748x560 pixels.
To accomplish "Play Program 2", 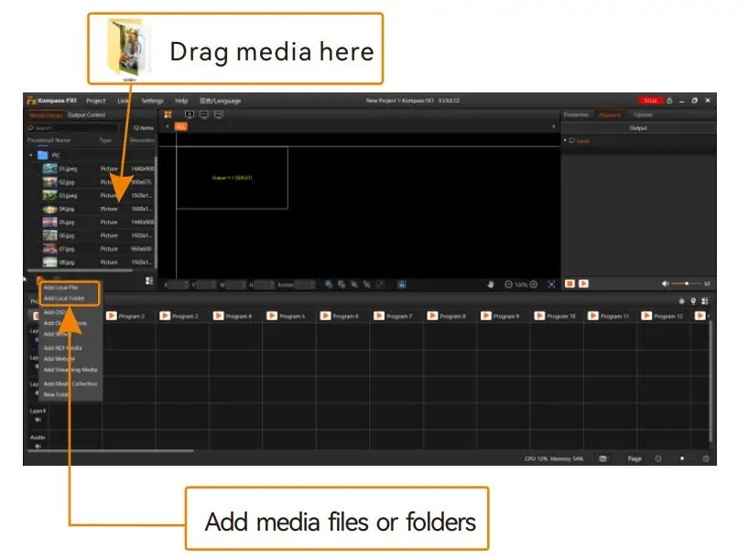I will [111, 316].
